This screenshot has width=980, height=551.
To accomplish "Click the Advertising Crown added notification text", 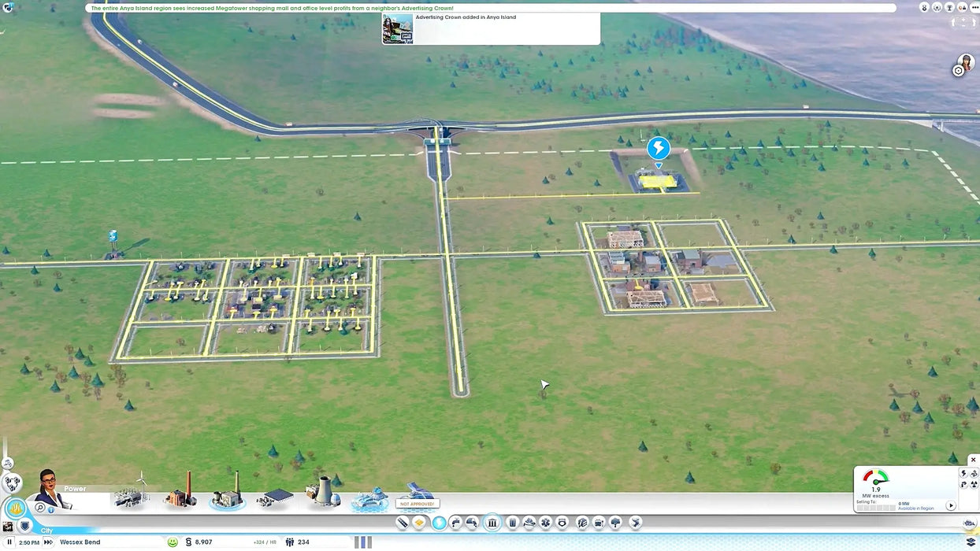I will pos(466,17).
